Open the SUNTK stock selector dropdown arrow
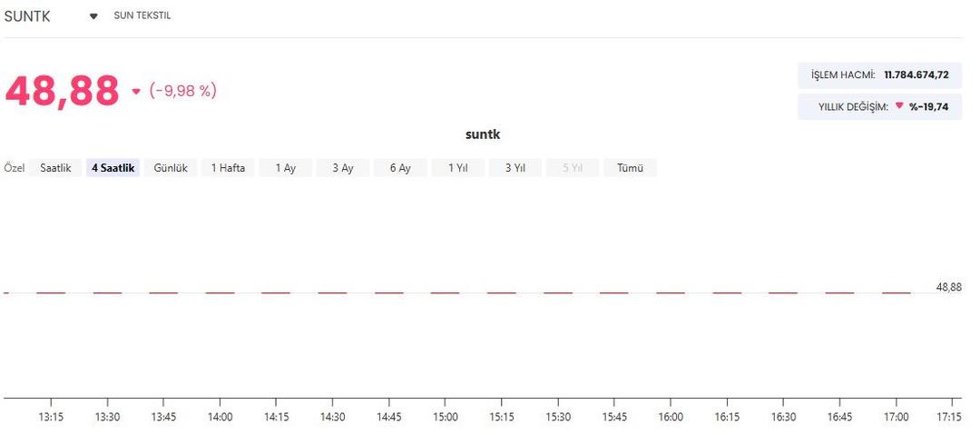 click(x=93, y=16)
